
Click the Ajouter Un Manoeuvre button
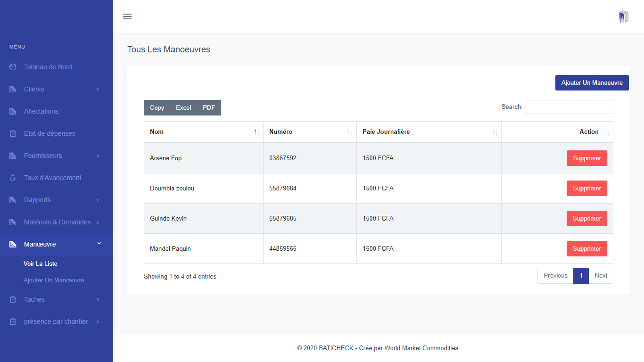[x=592, y=83]
